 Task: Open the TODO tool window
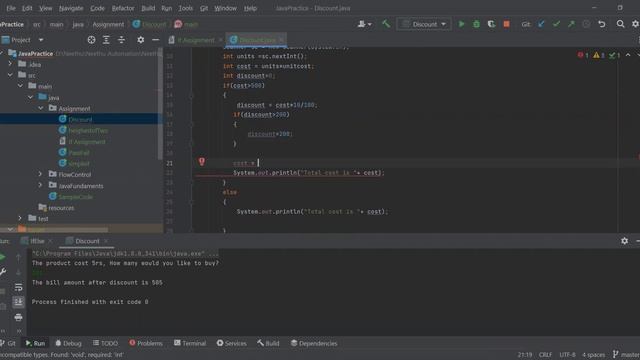105,343
